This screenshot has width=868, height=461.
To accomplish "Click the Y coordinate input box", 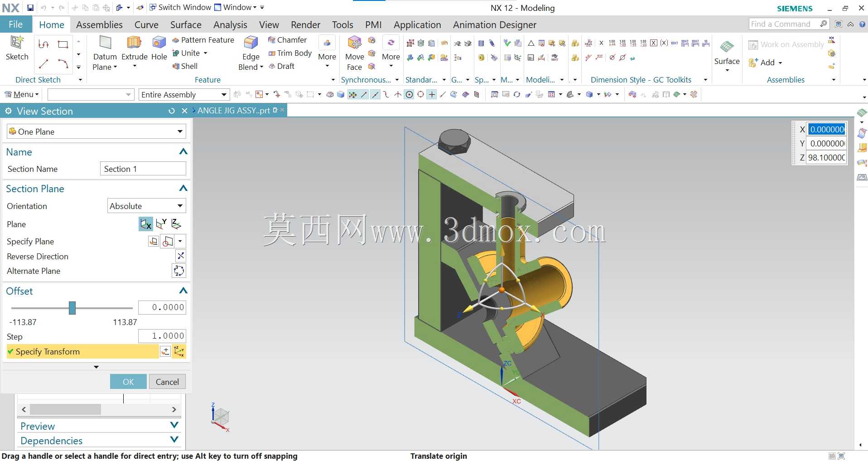I will 827,143.
